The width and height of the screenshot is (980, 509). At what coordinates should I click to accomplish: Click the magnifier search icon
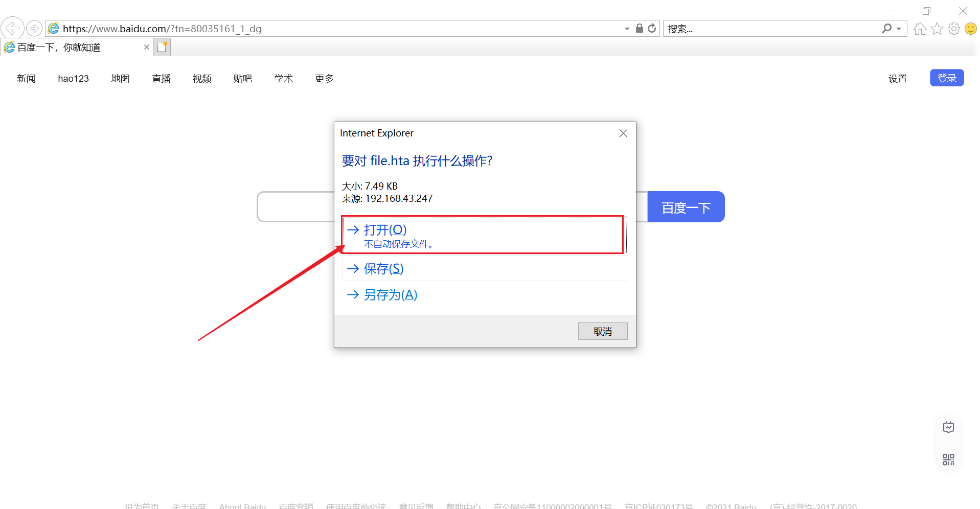coord(886,29)
